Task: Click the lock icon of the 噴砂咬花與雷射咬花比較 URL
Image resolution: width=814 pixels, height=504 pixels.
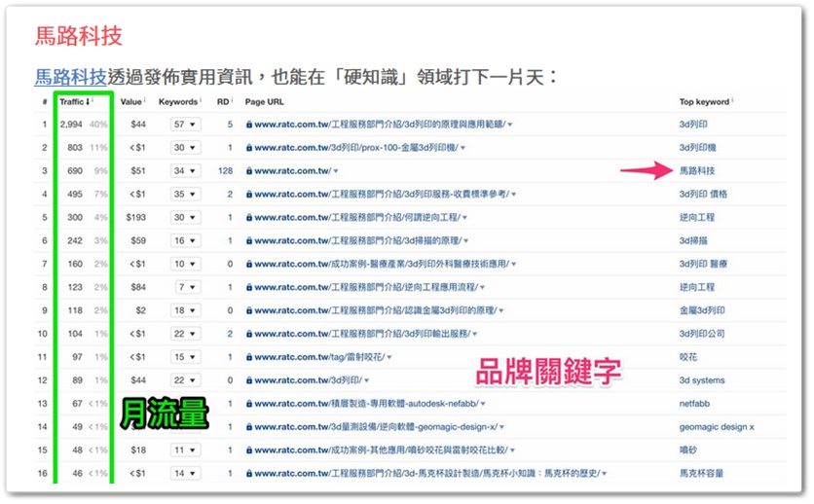Action: [x=249, y=450]
